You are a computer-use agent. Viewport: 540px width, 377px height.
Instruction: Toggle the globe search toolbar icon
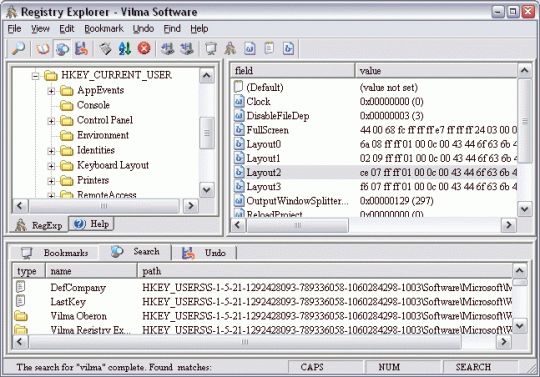tap(62, 48)
